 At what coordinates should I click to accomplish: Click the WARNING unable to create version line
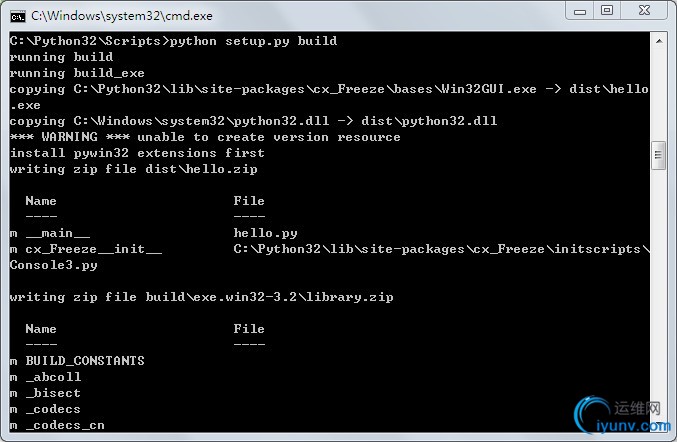click(x=205, y=137)
